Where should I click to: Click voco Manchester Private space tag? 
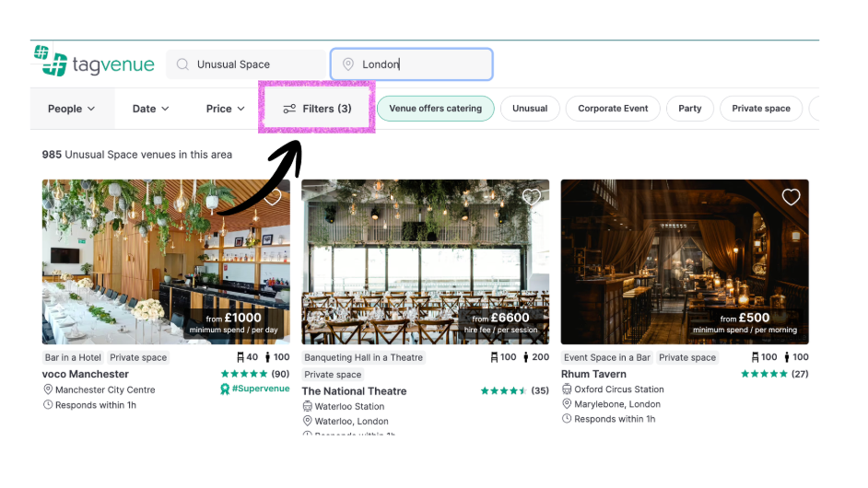tap(138, 357)
